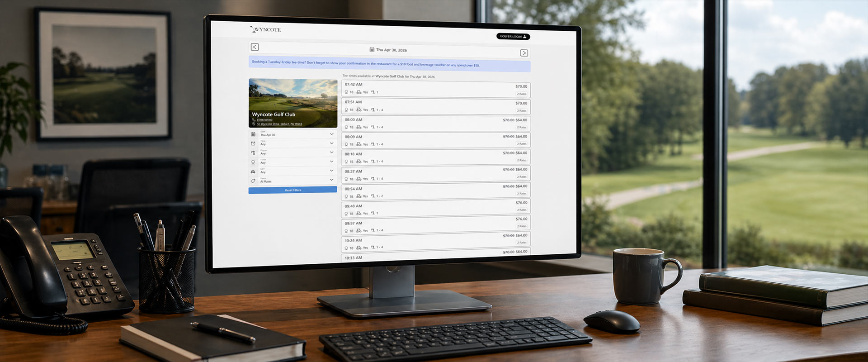Click the golf hole icon of Holes filter

(x=253, y=162)
